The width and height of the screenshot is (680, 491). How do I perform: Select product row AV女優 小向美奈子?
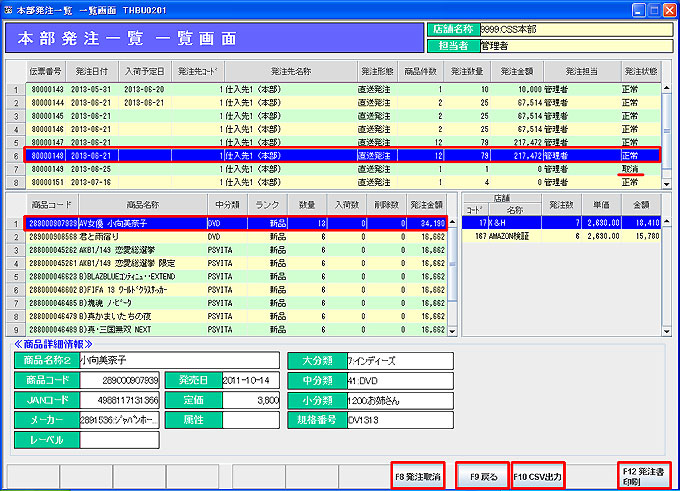[236, 223]
